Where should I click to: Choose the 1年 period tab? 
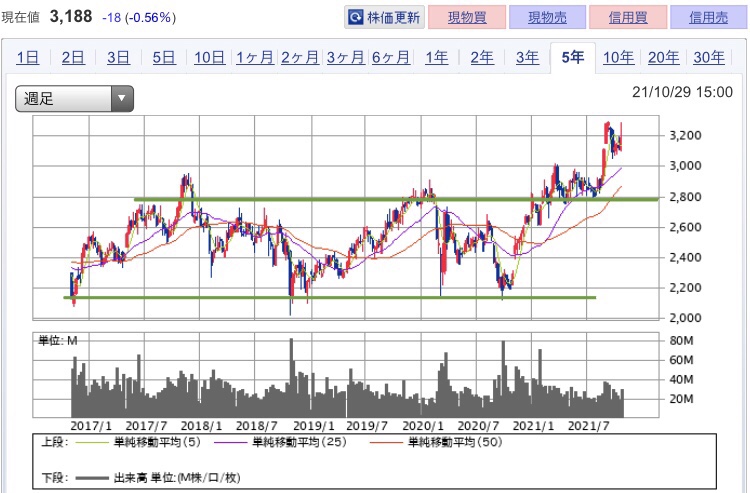click(x=436, y=57)
